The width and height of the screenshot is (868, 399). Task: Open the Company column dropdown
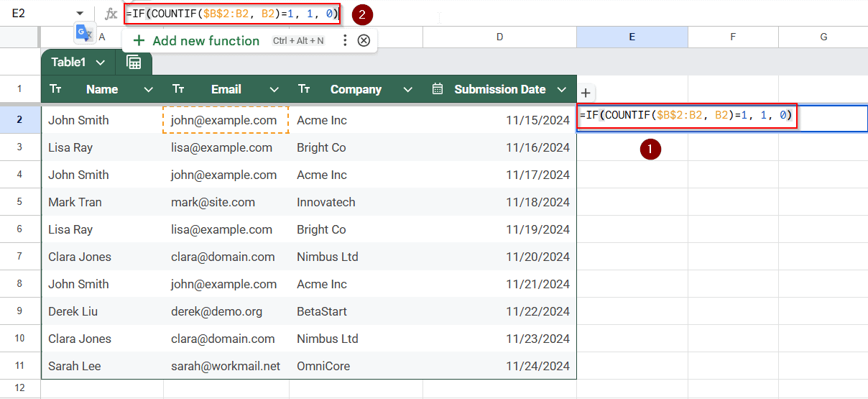click(x=408, y=89)
